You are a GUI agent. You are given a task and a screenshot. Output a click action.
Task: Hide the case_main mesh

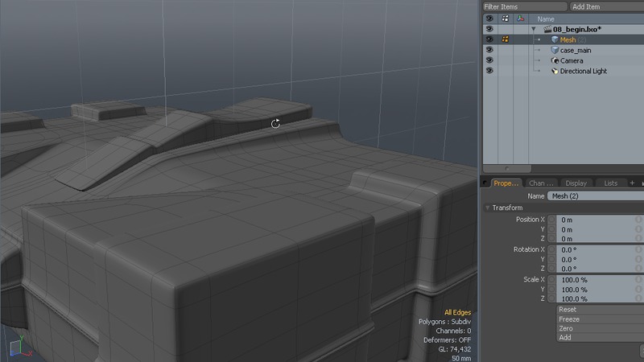489,50
